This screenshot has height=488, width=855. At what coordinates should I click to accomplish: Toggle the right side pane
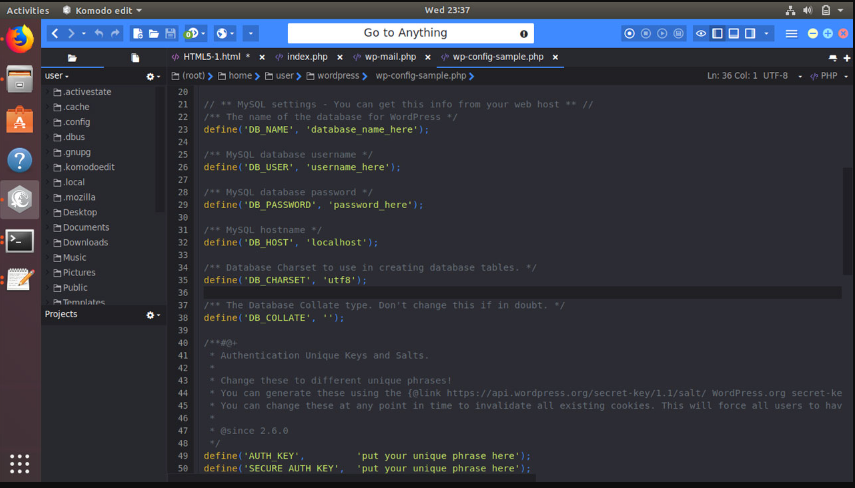point(750,33)
